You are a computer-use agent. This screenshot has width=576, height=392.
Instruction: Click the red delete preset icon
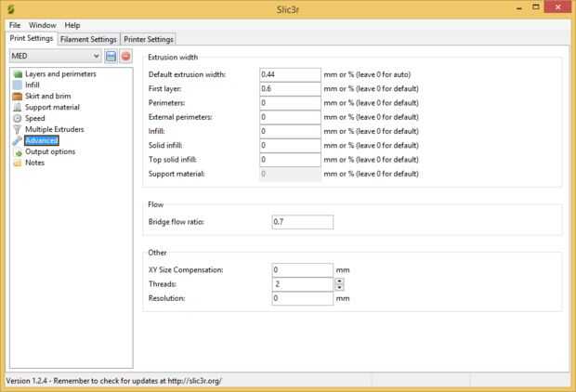pos(125,57)
